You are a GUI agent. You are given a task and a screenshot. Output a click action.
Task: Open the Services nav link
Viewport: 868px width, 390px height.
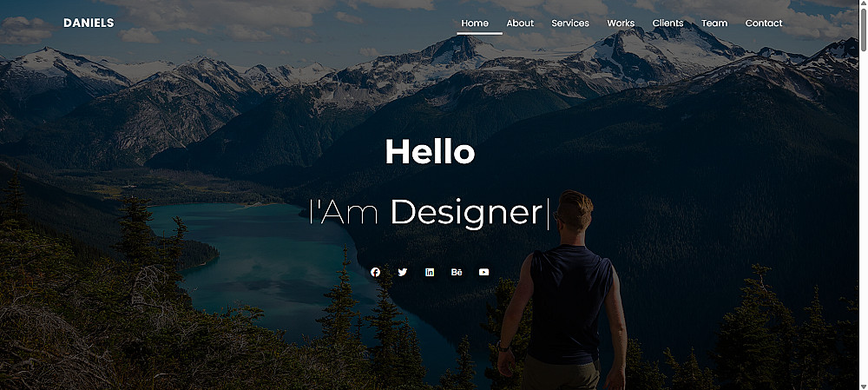click(570, 23)
